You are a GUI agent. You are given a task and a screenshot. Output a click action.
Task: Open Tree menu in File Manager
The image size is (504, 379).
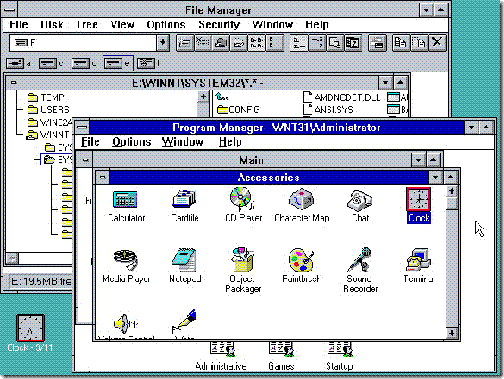(87, 24)
